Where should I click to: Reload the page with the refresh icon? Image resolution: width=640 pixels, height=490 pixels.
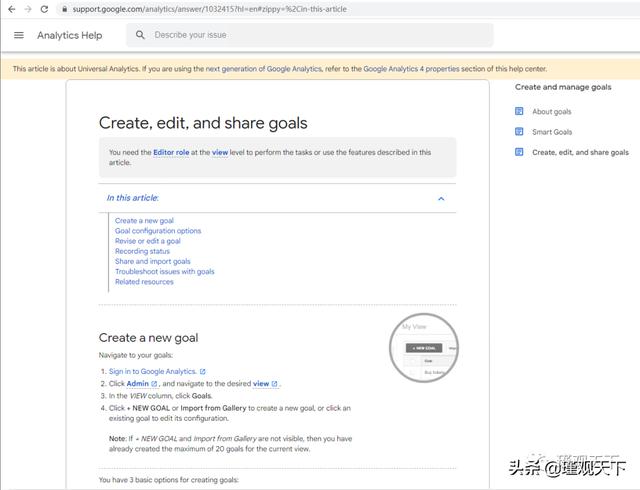point(44,9)
